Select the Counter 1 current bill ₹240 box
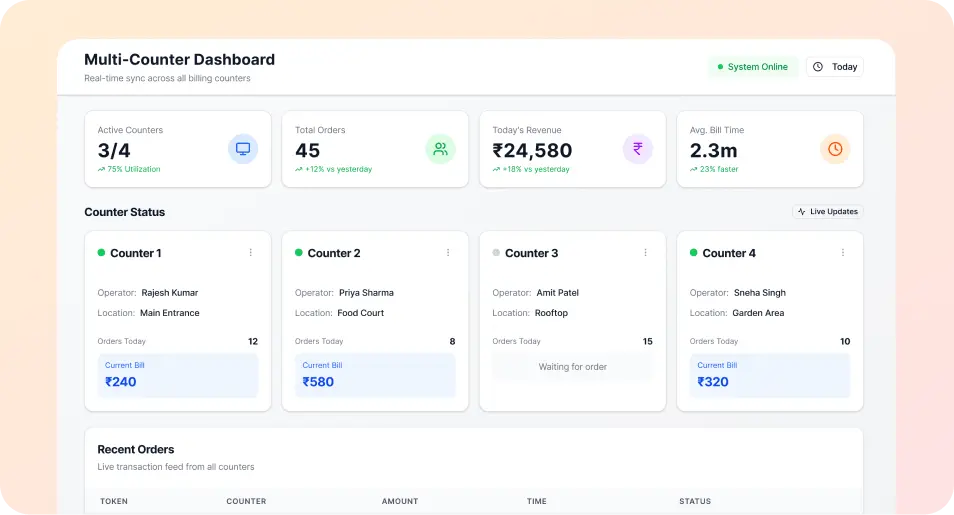954x515 pixels. tap(178, 375)
